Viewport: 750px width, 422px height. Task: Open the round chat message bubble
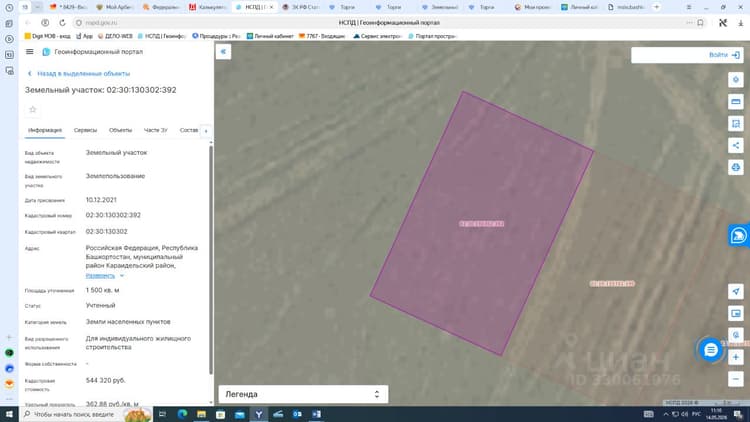point(711,350)
